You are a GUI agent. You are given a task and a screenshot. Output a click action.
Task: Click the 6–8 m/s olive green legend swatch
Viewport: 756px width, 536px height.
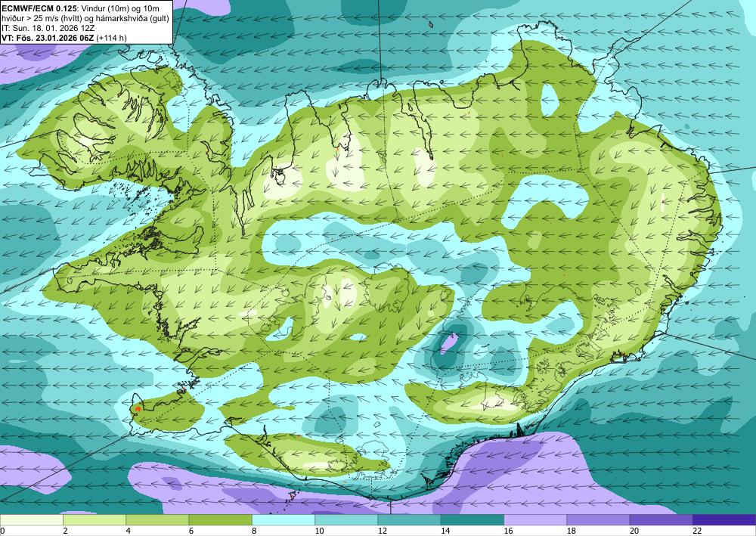pyautogui.click(x=220, y=520)
